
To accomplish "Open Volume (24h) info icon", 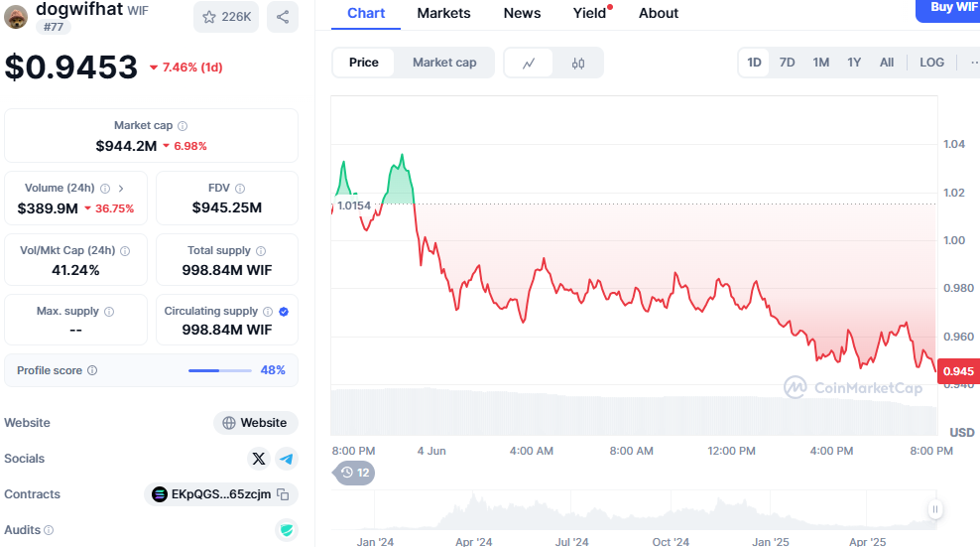I will (105, 189).
